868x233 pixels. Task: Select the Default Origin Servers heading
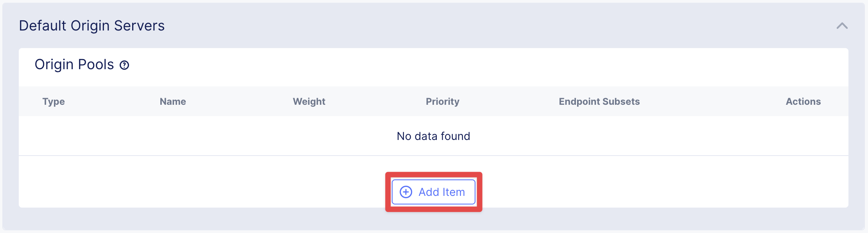click(92, 26)
